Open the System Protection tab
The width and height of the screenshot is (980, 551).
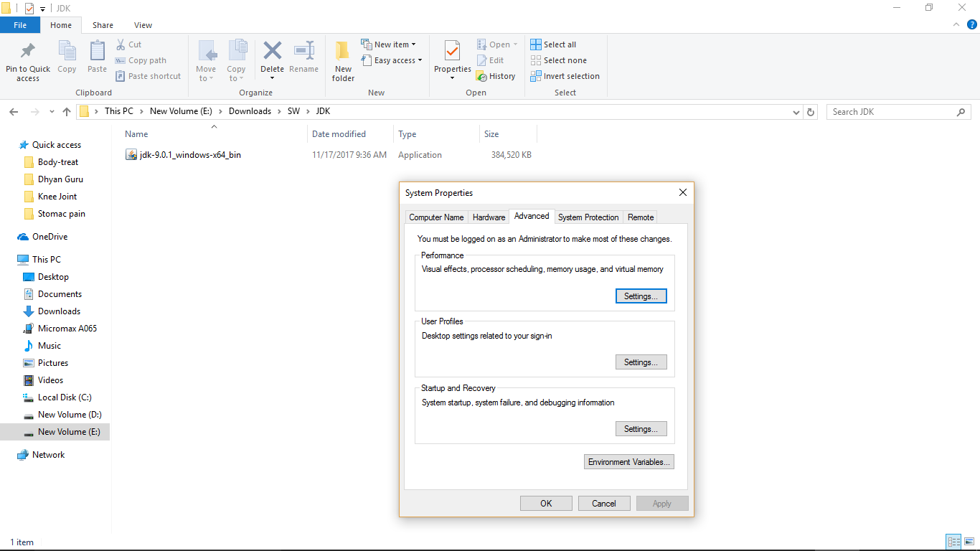[x=588, y=217]
